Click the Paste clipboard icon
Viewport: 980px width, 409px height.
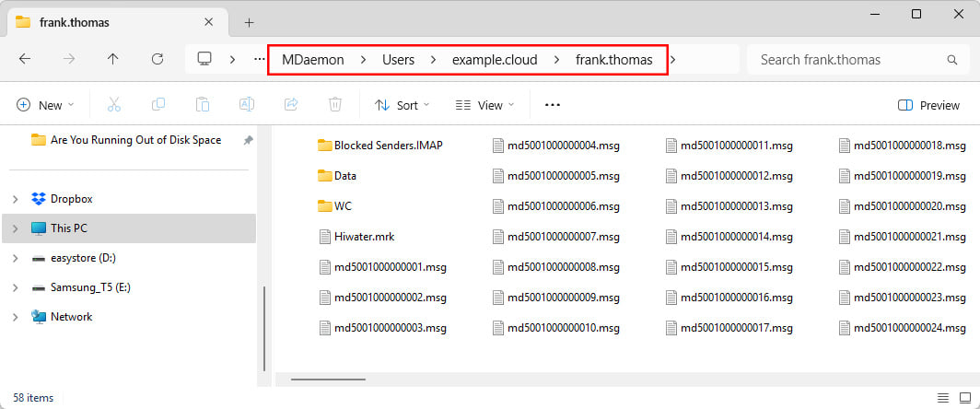[x=203, y=105]
